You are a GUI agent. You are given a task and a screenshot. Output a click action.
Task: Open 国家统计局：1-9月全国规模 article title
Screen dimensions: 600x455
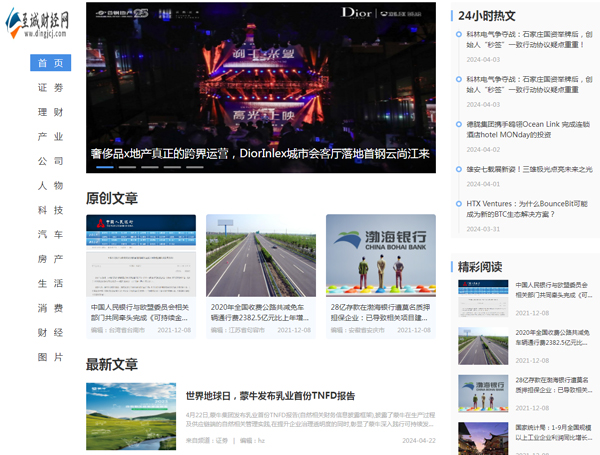tap(554, 432)
